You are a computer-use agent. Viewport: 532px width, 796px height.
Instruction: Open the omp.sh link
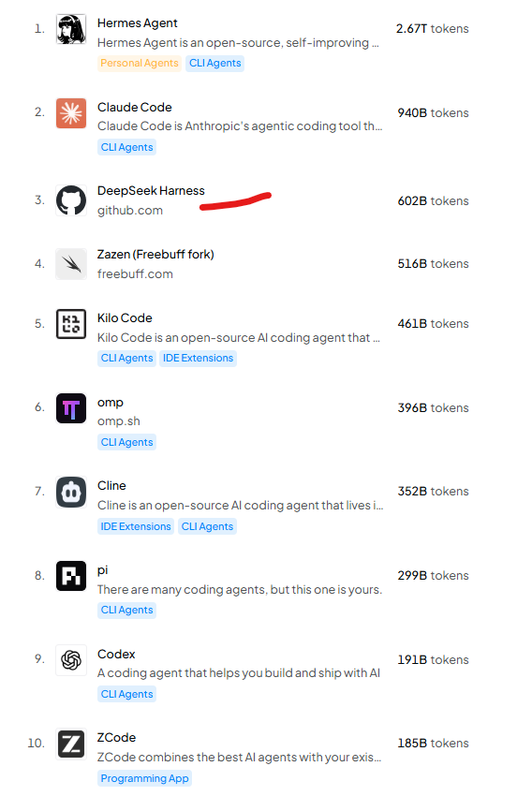point(119,421)
